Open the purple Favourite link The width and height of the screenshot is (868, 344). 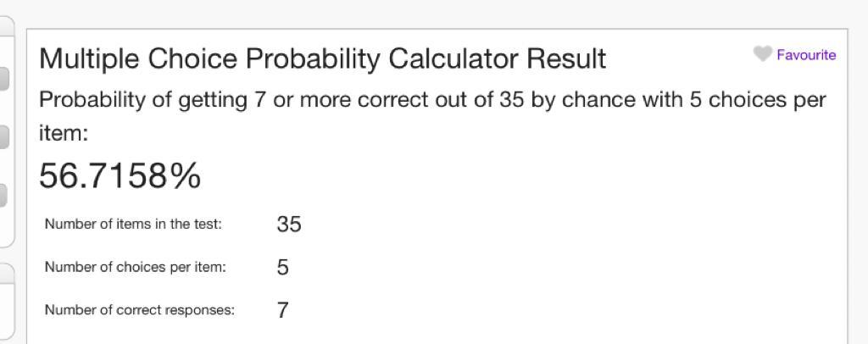tap(806, 55)
